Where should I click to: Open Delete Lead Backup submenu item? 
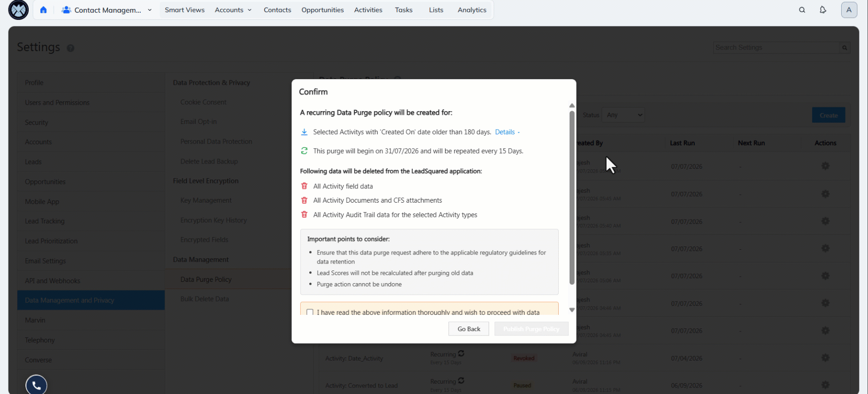pyautogui.click(x=209, y=161)
